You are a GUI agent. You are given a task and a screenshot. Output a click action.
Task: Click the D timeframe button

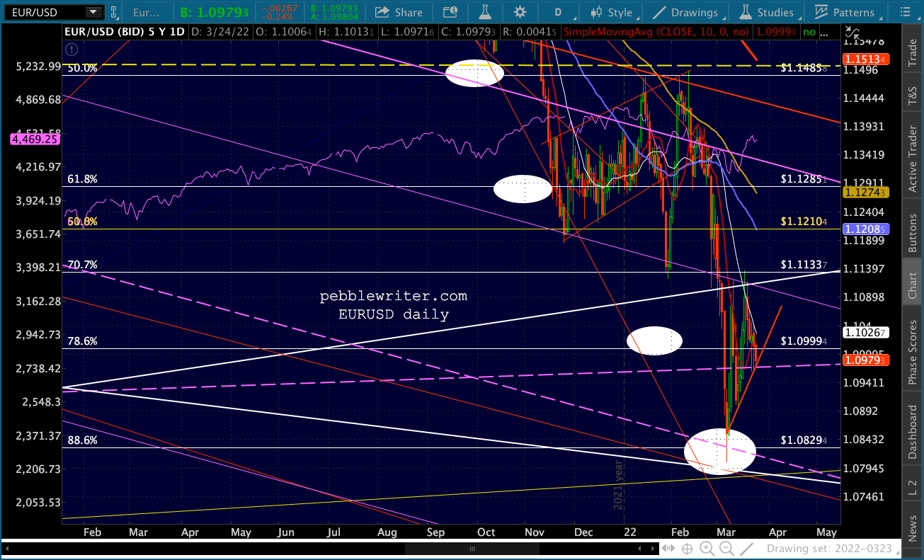(x=557, y=12)
